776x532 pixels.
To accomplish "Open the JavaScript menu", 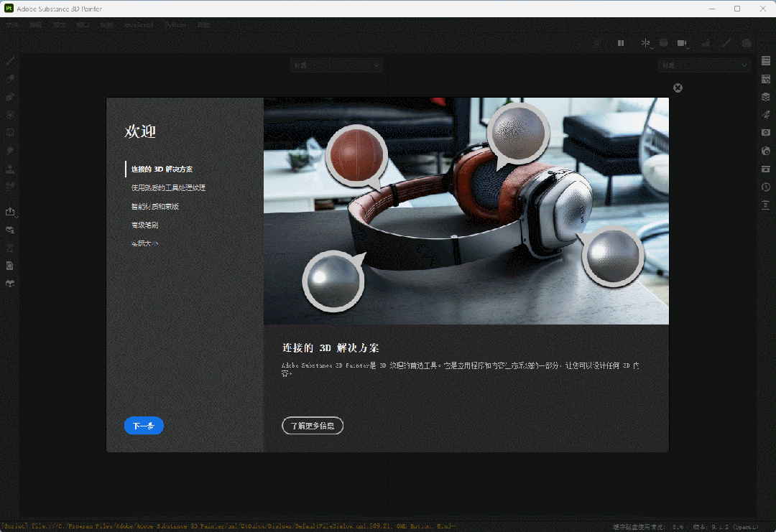I will tap(139, 24).
